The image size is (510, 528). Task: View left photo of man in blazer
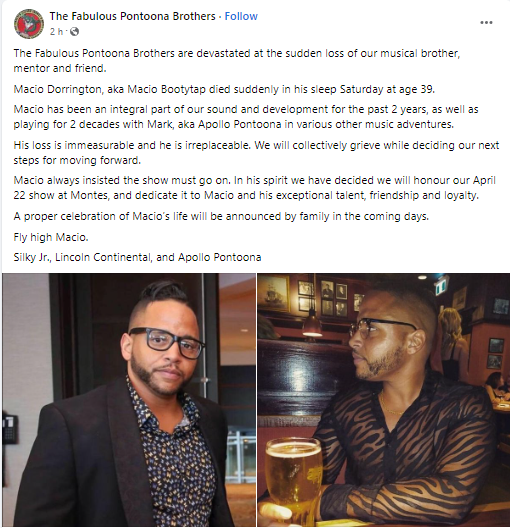(129, 400)
